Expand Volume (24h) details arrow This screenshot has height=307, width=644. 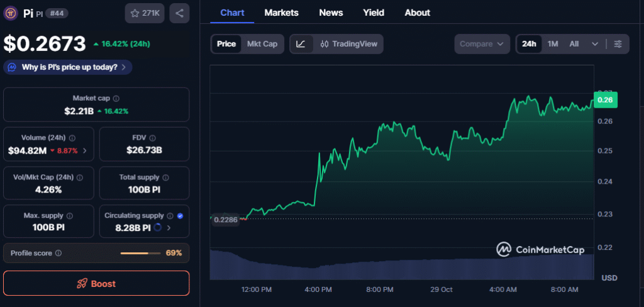coord(85,151)
